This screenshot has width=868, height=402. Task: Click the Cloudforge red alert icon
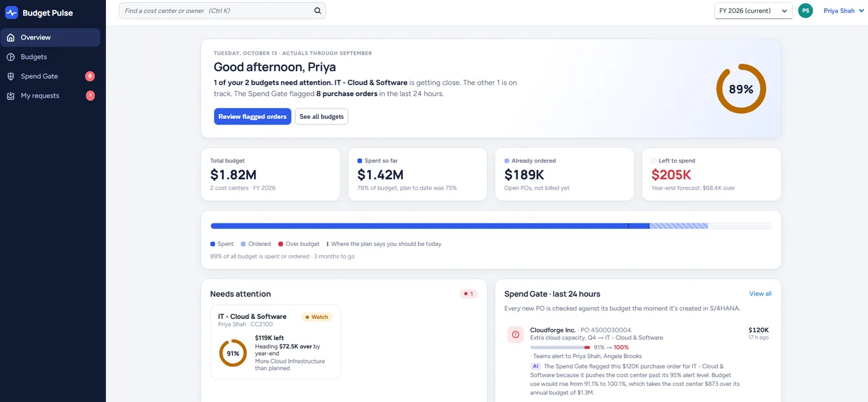pos(515,334)
